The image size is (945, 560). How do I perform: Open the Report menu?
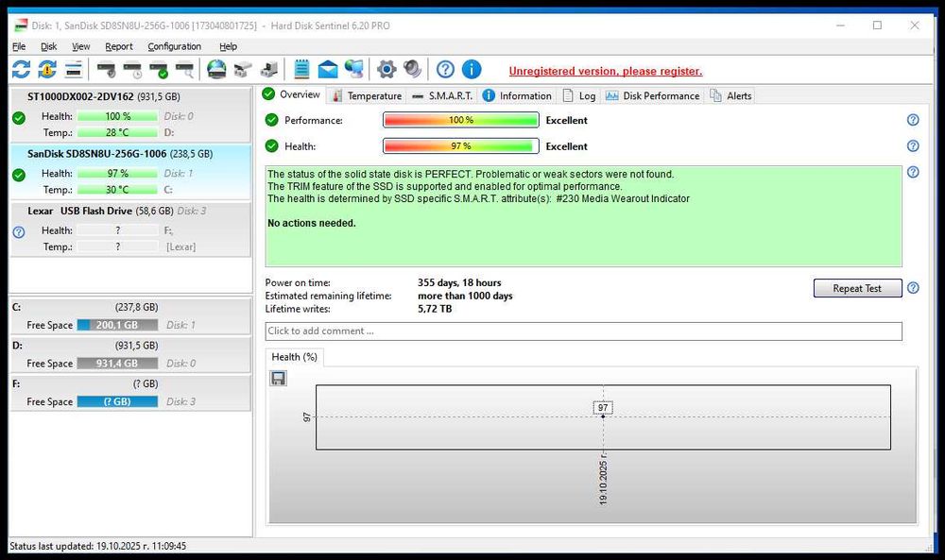point(119,46)
